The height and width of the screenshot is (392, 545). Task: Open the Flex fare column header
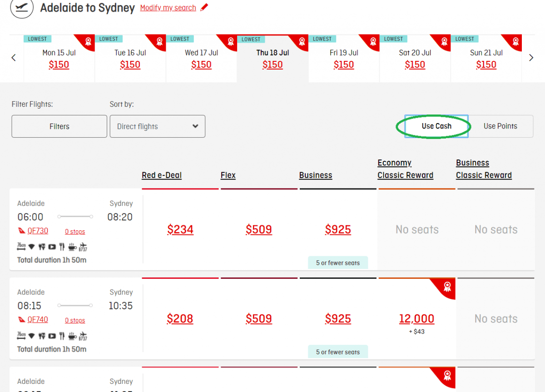pos(228,175)
